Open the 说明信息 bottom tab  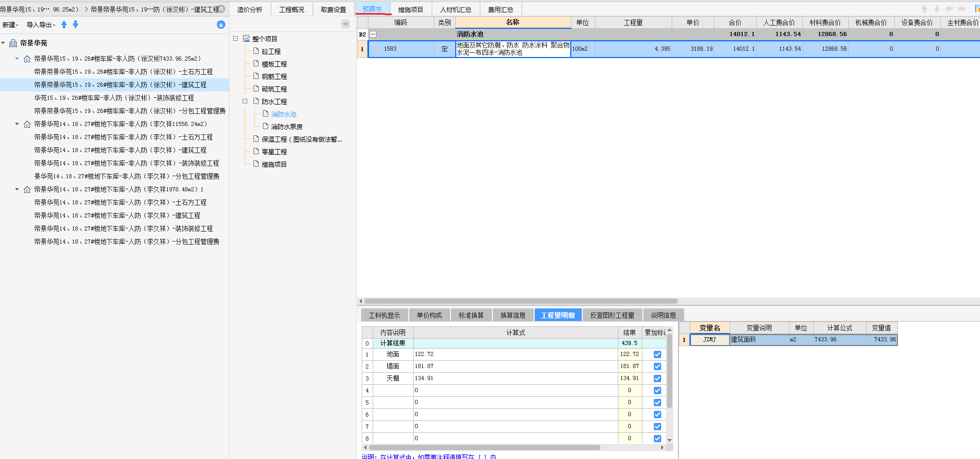tap(664, 315)
